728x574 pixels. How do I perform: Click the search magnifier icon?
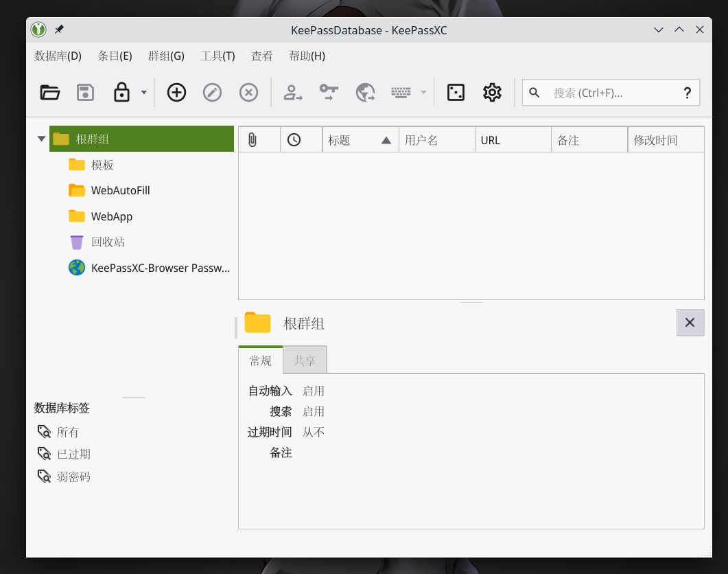(x=535, y=93)
